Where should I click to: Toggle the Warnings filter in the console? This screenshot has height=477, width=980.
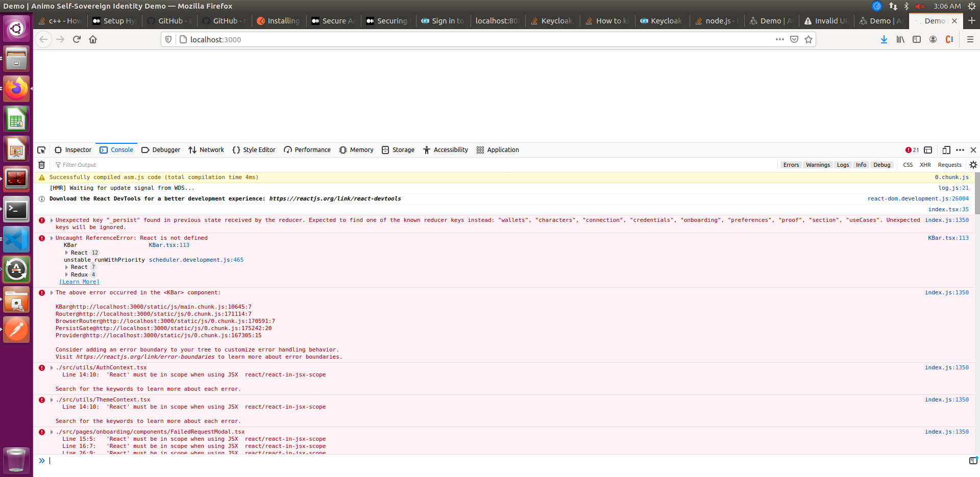[x=818, y=164]
